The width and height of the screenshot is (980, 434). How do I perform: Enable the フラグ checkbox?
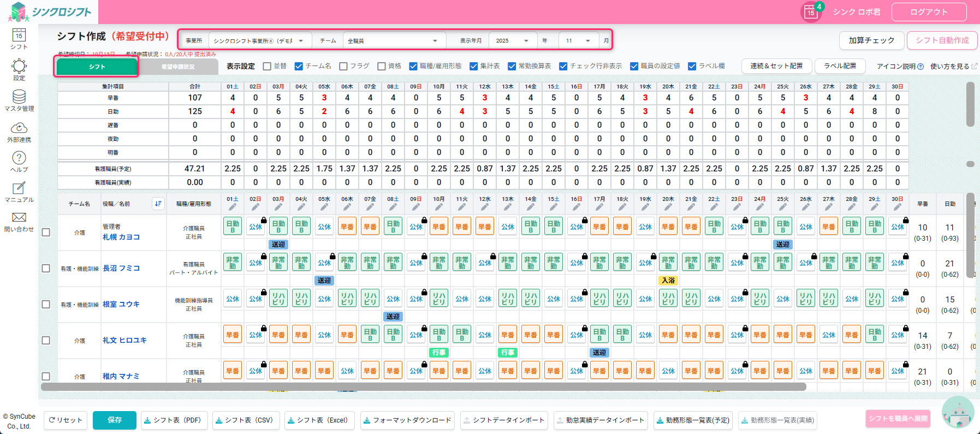click(343, 66)
